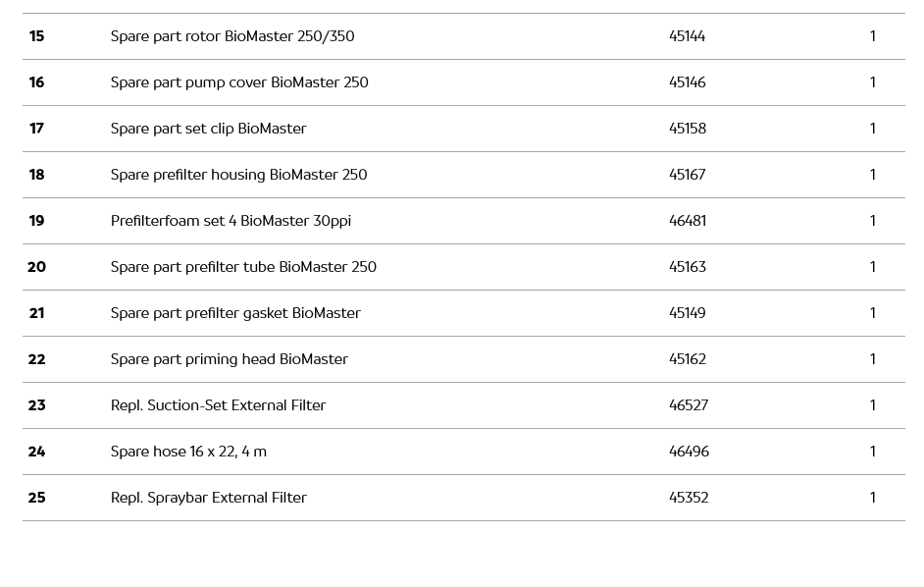Select Repl. Spraybar External Filter entry

point(208,498)
